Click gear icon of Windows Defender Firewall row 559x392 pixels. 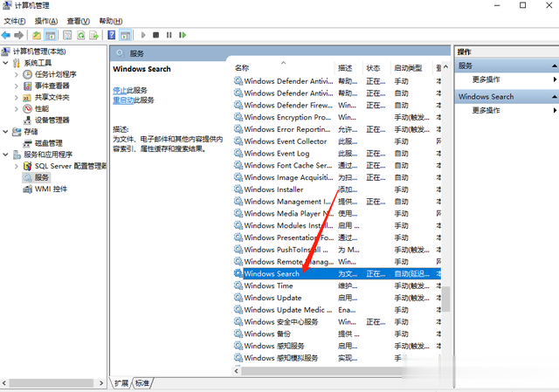click(x=238, y=105)
